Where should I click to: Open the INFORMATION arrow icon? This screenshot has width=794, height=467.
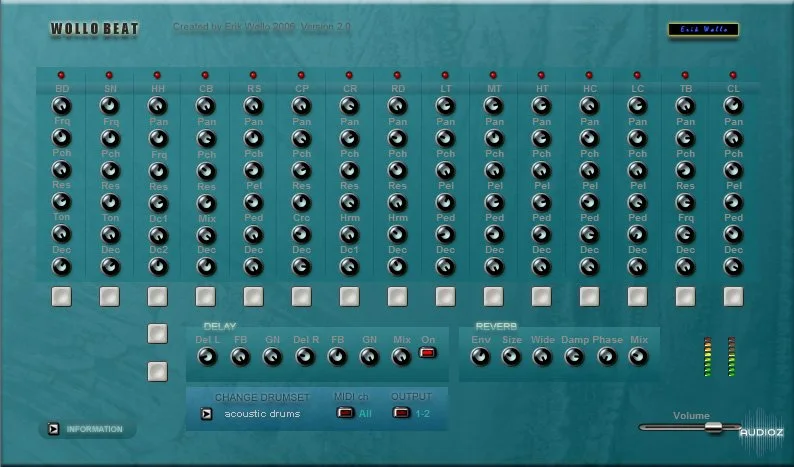click(53, 429)
